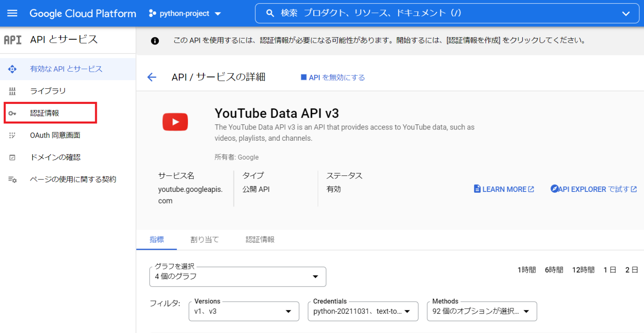Click the icon next to OAuth 同意画面
This screenshot has width=644, height=333.
[13, 135]
